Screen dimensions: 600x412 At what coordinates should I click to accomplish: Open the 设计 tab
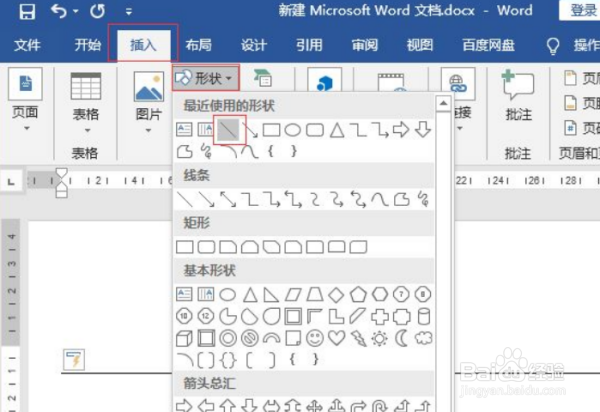(254, 45)
